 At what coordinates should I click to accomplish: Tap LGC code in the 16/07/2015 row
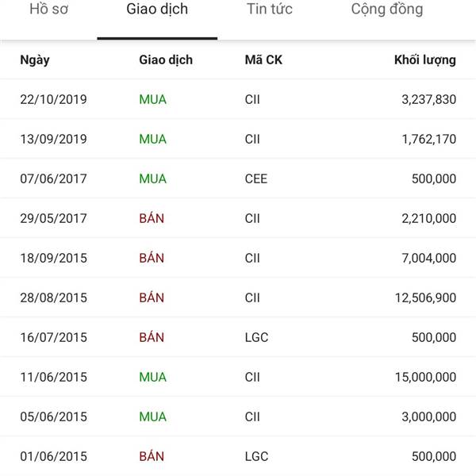[x=256, y=337]
